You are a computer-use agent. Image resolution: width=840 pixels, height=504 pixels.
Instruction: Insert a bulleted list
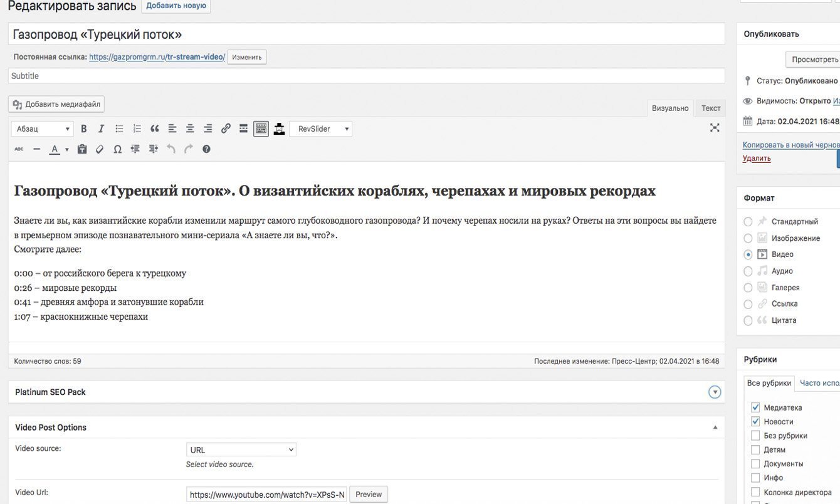click(x=119, y=129)
